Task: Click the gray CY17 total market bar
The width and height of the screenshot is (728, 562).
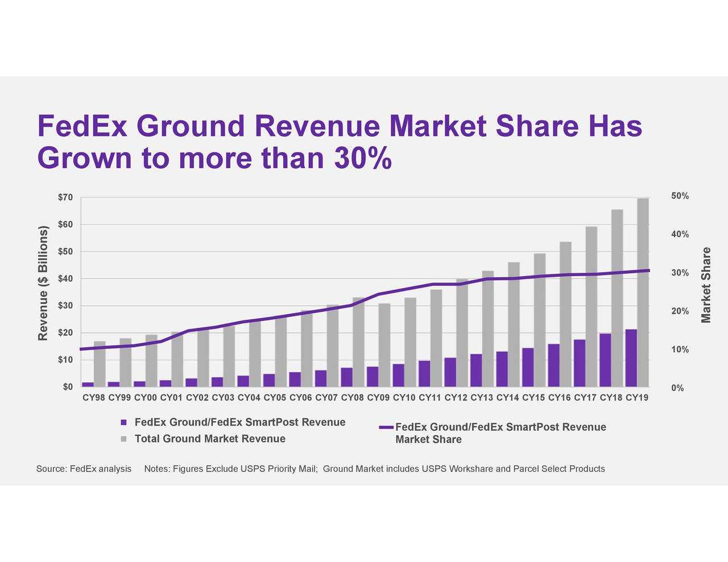Action: coord(591,307)
